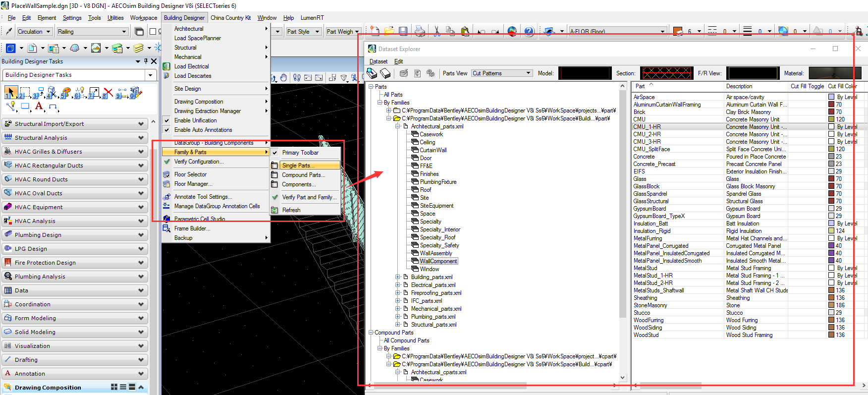Viewport: 868px width, 395px height.
Task: Collapse the Architectural_parts.xml tree node
Action: pos(397,126)
